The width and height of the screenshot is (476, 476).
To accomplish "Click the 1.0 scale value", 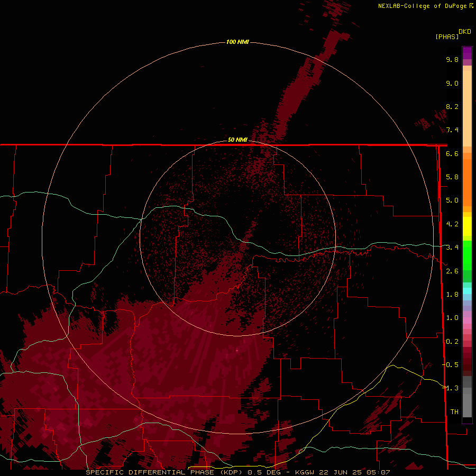I will (x=452, y=318).
